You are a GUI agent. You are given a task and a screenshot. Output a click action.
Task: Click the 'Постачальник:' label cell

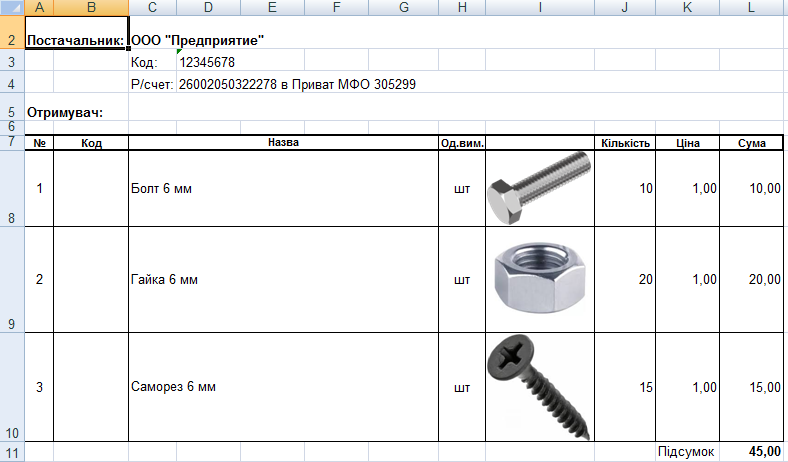point(76,42)
